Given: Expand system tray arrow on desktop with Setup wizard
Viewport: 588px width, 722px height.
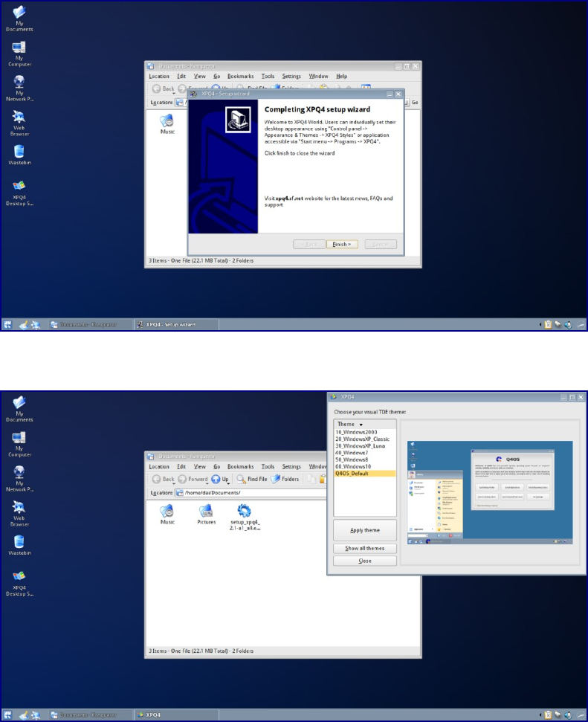Looking at the screenshot, I should point(540,325).
